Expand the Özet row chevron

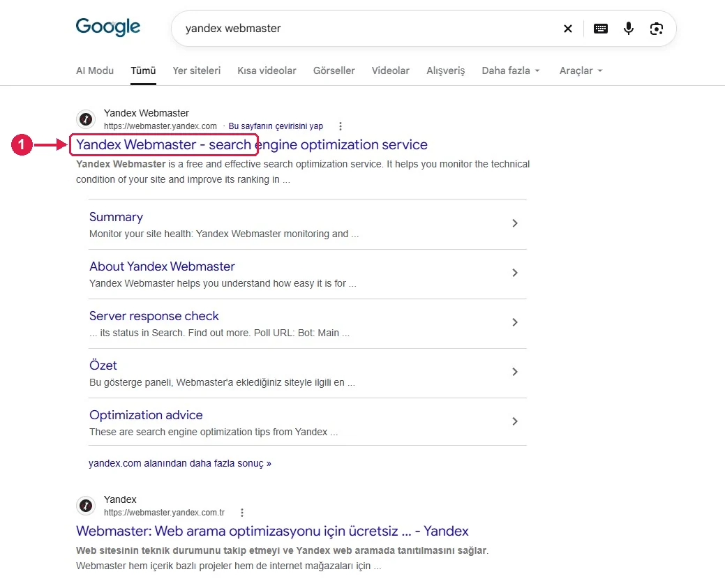coord(515,372)
